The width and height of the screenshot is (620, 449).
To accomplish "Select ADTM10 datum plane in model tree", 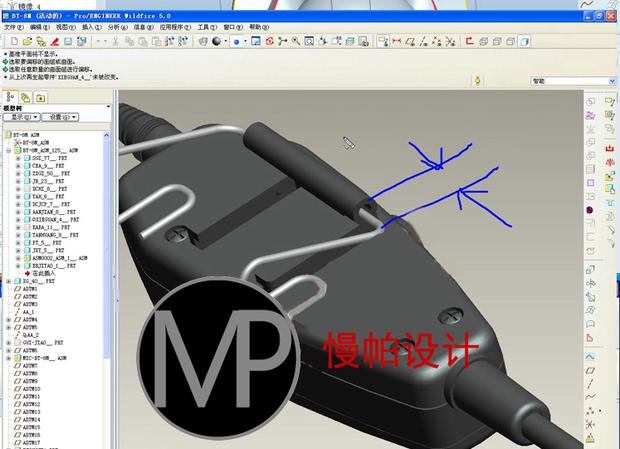I will 30,388.
